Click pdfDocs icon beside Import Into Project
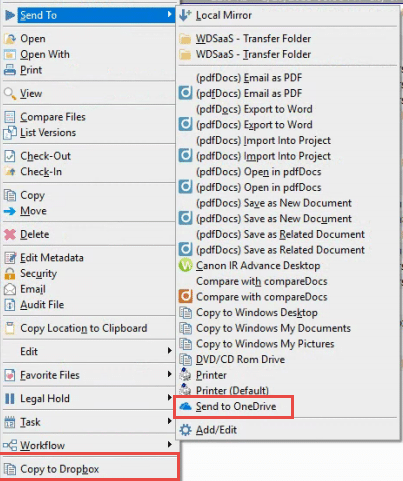 [x=185, y=156]
